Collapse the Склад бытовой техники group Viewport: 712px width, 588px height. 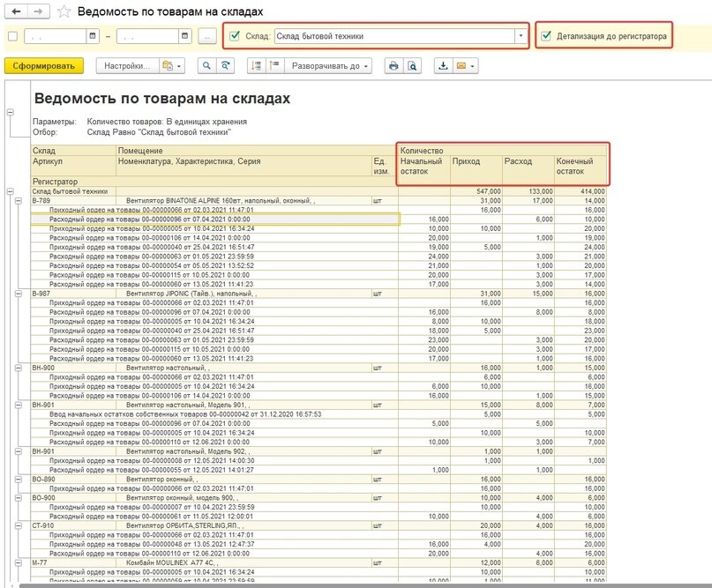(x=11, y=191)
